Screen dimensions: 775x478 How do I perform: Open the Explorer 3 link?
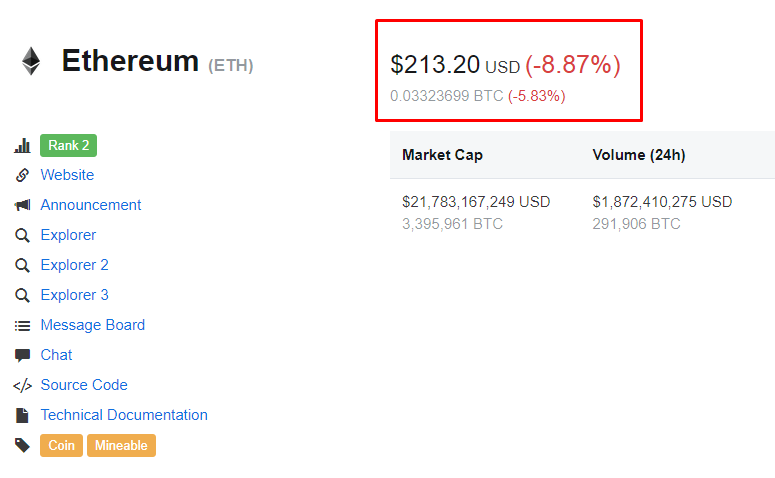point(75,295)
